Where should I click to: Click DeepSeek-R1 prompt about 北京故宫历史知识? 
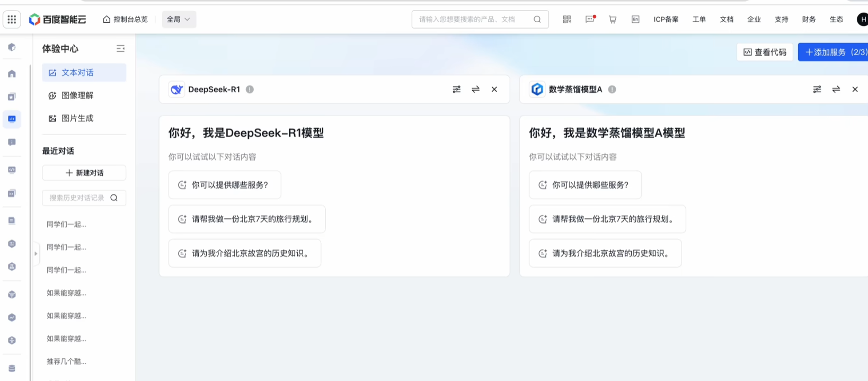(245, 253)
